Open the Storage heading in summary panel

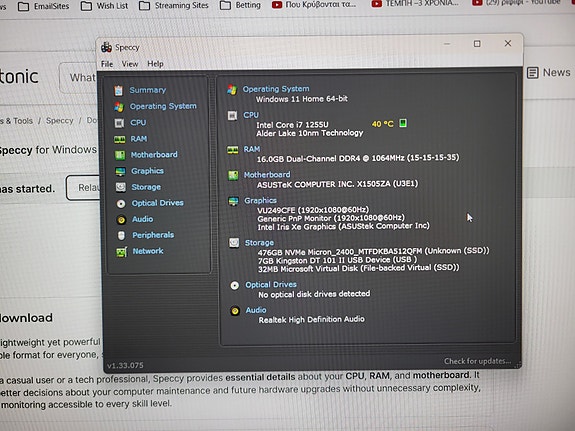click(x=259, y=243)
